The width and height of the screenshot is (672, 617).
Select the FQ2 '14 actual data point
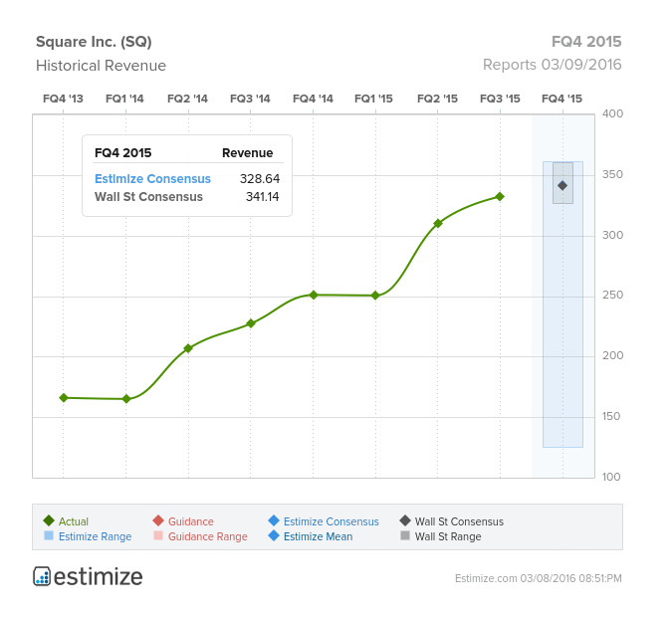tap(188, 348)
